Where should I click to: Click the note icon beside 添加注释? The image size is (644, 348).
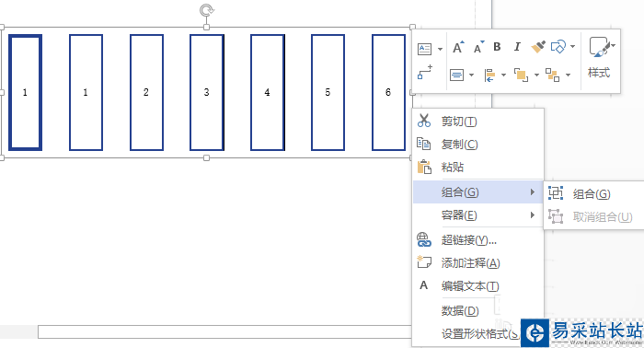click(424, 261)
